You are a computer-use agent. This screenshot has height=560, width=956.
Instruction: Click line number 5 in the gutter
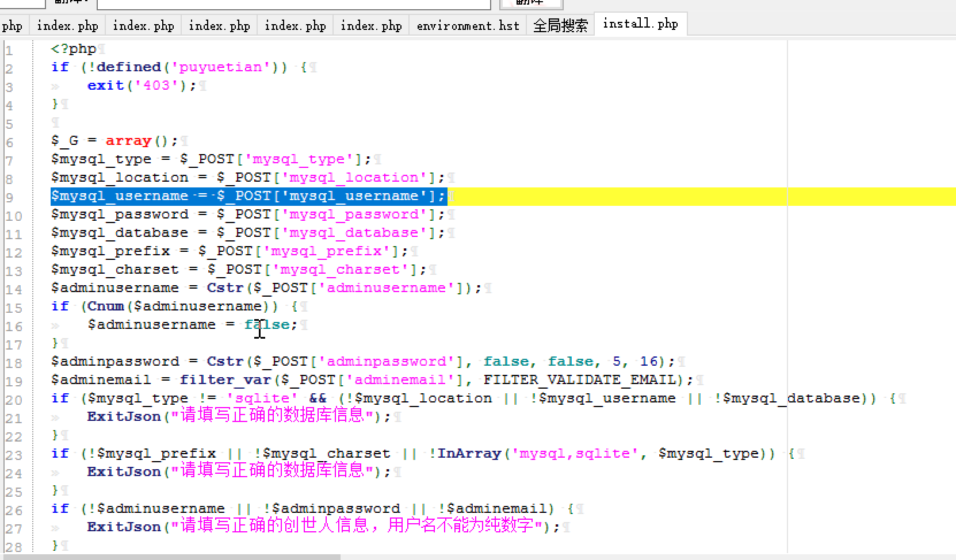click(9, 124)
